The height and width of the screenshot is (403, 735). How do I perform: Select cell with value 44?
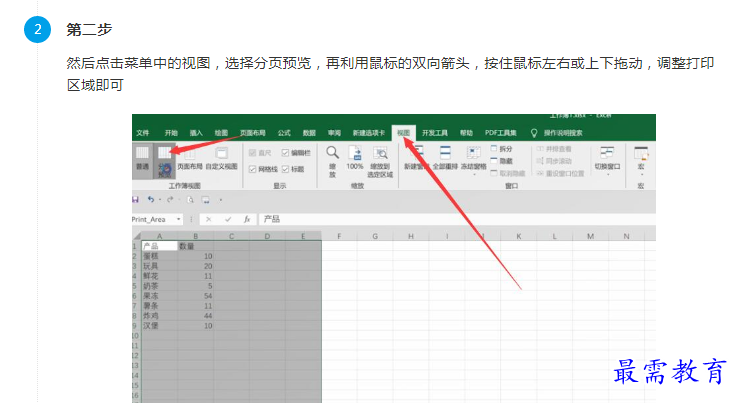(x=195, y=316)
